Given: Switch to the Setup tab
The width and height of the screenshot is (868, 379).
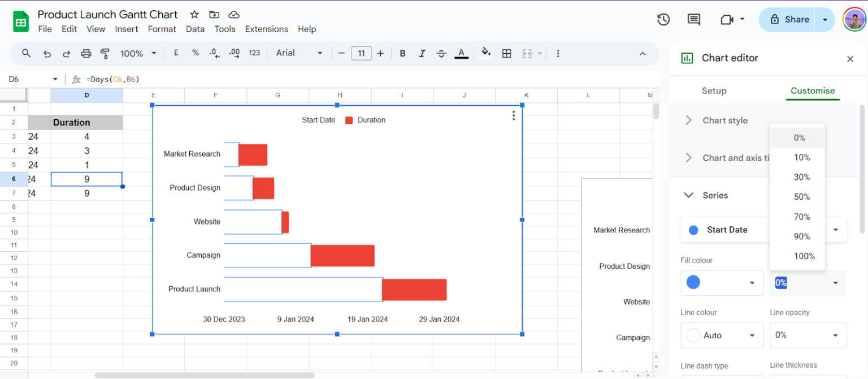Looking at the screenshot, I should point(714,91).
